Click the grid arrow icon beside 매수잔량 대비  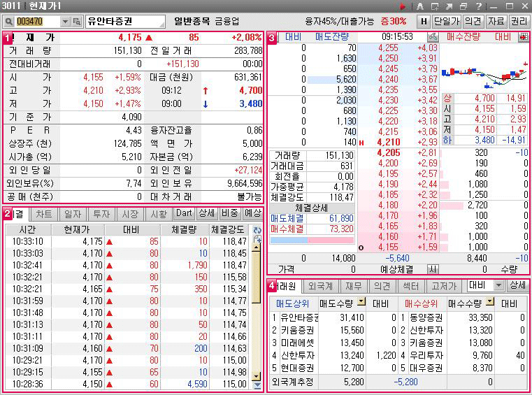pyautogui.click(x=523, y=37)
